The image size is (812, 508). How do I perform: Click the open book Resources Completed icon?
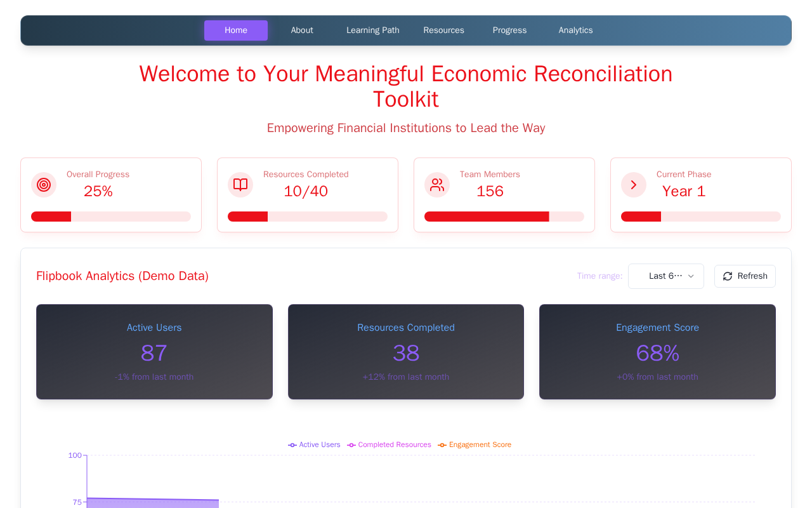point(240,185)
